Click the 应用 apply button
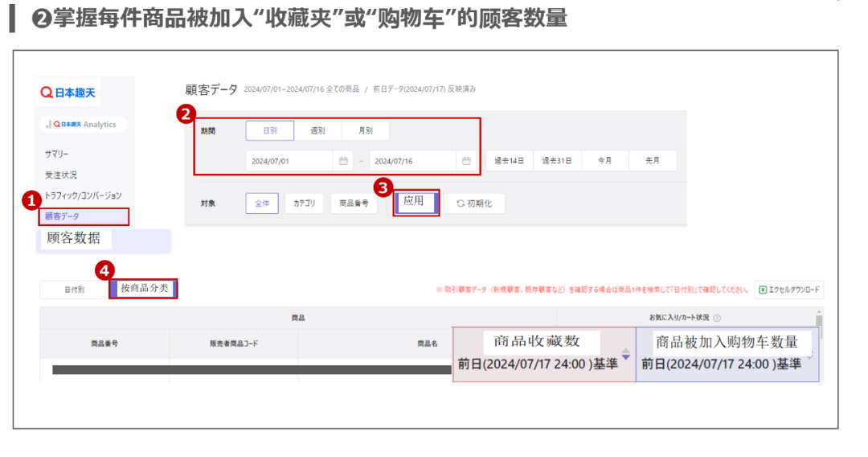Screen dimensions: 868x457 [416, 203]
